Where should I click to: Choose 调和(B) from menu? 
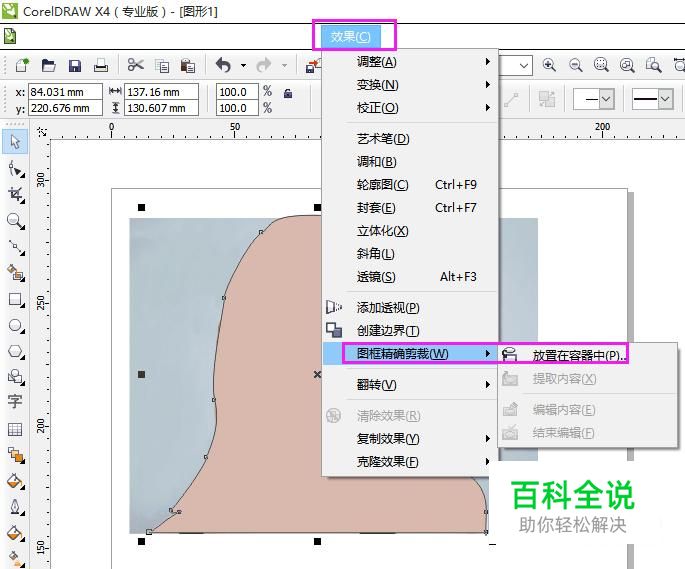click(x=409, y=162)
